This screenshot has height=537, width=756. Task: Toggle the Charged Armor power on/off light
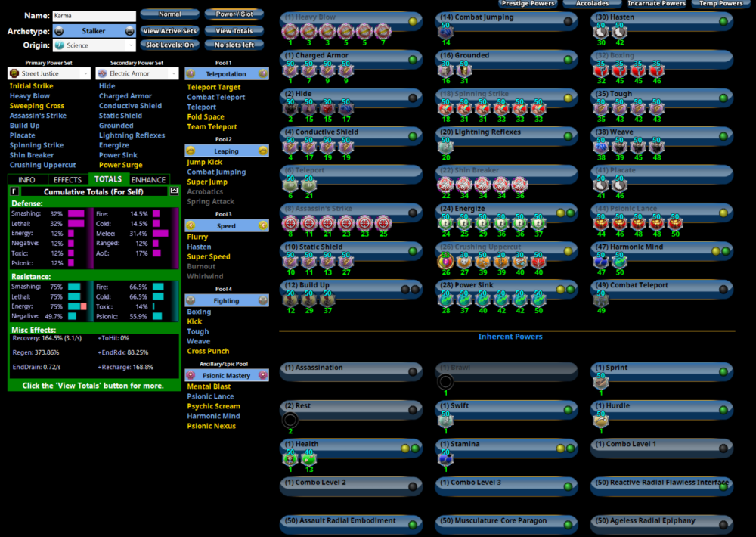point(413,60)
